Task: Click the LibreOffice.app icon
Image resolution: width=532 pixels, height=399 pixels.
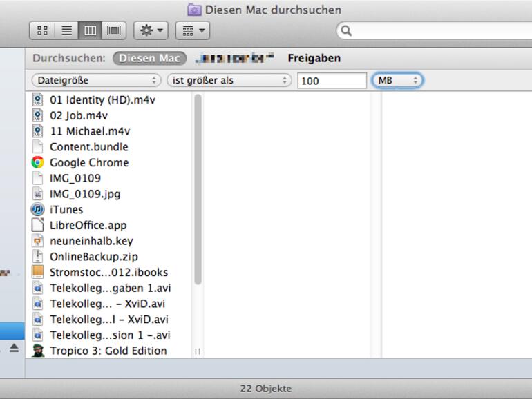Action: (x=38, y=225)
